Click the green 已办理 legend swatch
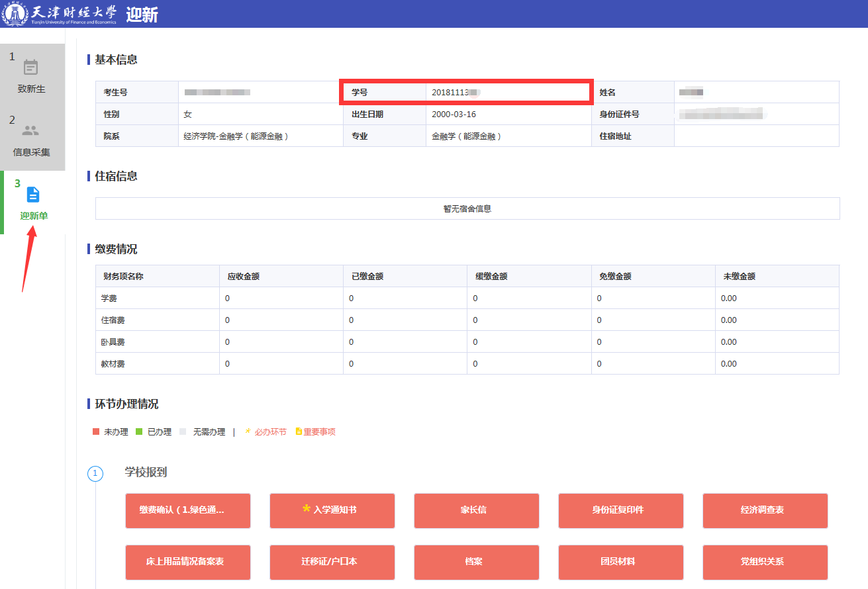Viewport: 868px width, 589px height. click(x=140, y=431)
